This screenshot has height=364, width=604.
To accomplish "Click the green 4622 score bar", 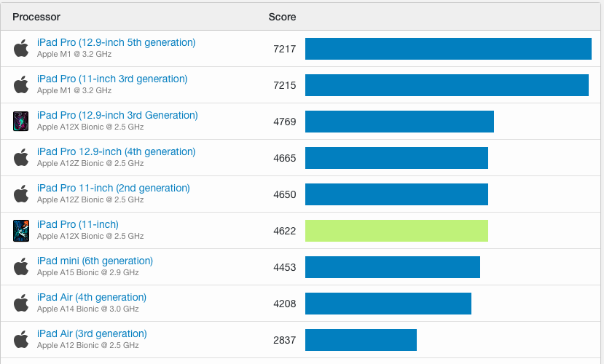I will [x=397, y=231].
